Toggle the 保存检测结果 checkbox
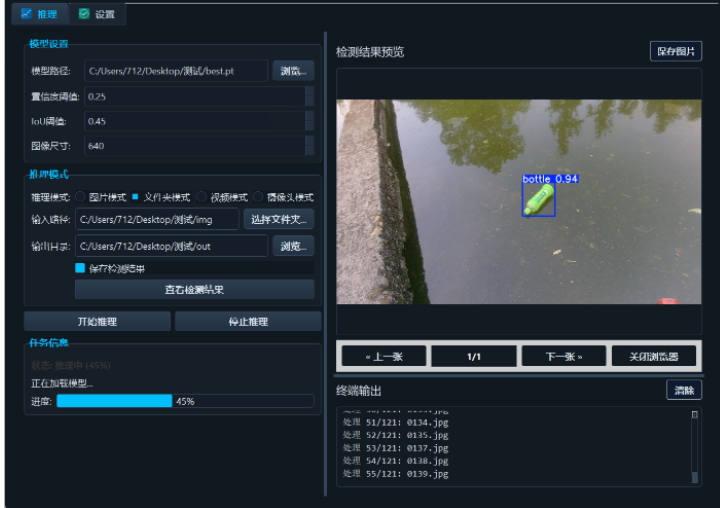Viewport: 720px width, 508px height. pos(80,268)
